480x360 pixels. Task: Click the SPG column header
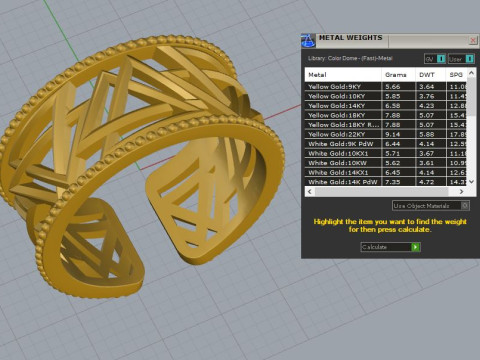[x=456, y=75]
